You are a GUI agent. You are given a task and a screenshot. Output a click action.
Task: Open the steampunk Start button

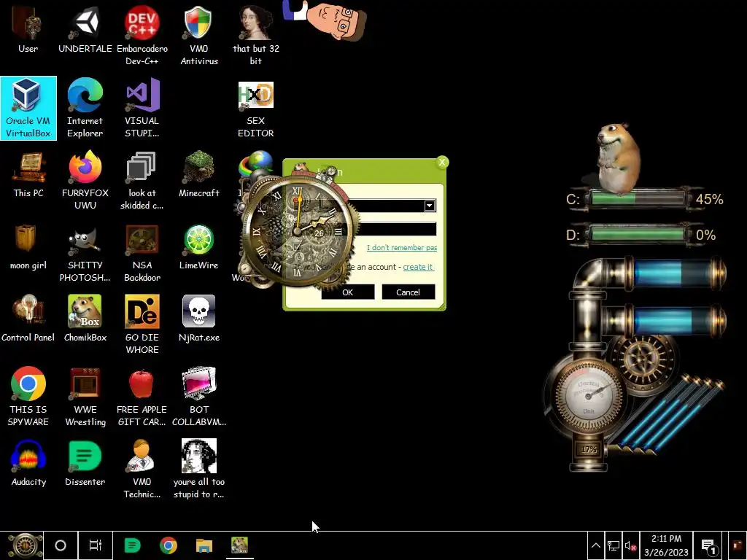[x=24, y=545]
